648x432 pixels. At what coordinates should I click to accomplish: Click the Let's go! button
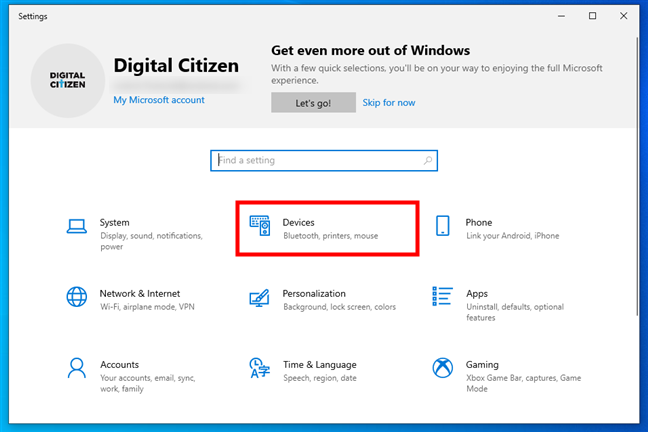pyautogui.click(x=313, y=103)
